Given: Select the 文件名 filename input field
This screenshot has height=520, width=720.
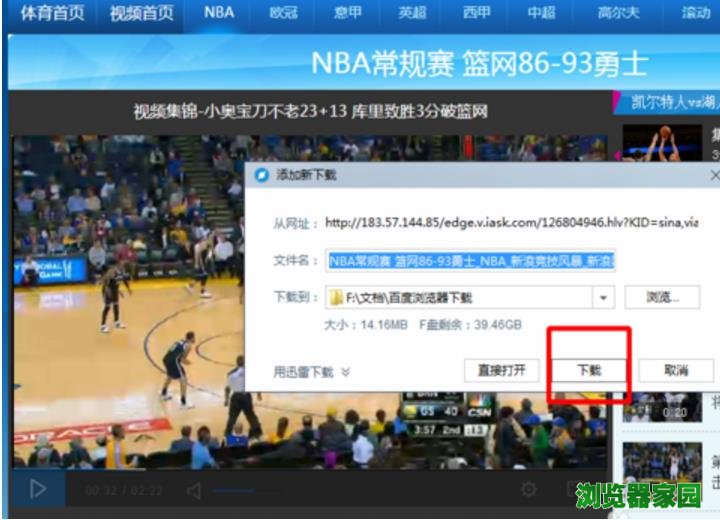Looking at the screenshot, I should click(471, 260).
